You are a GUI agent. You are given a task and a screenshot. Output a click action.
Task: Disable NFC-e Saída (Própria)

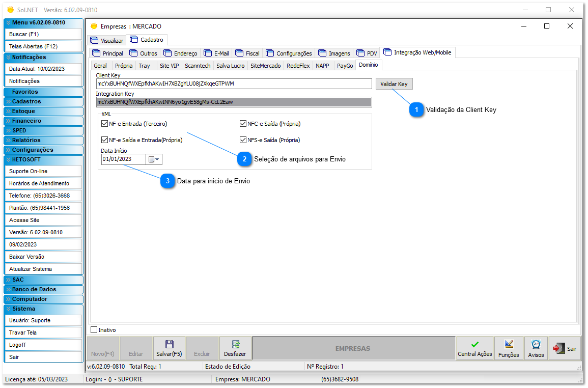pos(242,123)
